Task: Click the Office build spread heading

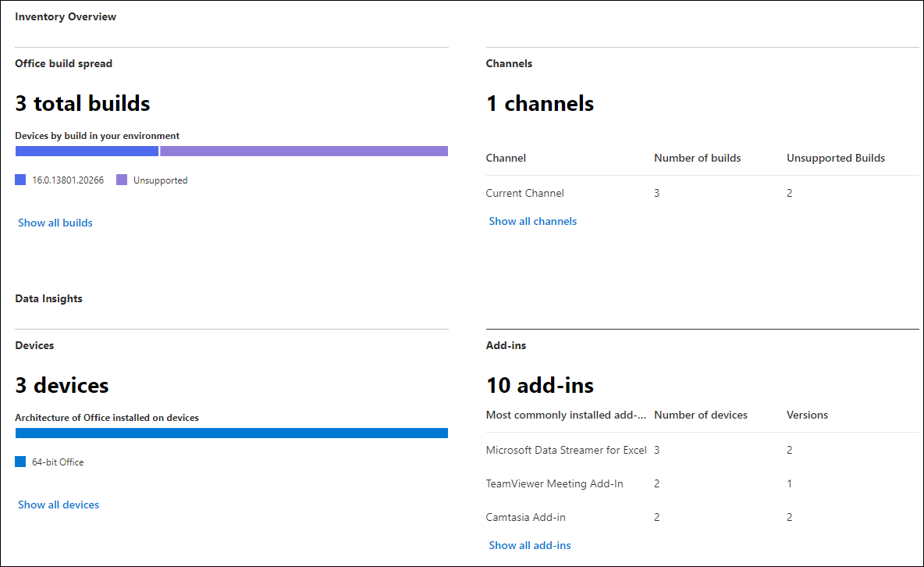Action: tap(64, 63)
